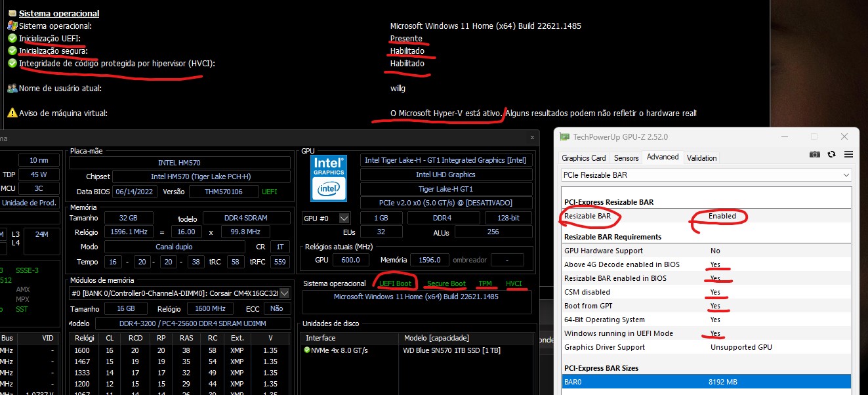868x395 pixels.
Task: Click the DDR4-3200 / PC4-25600 module model field
Action: click(x=192, y=323)
